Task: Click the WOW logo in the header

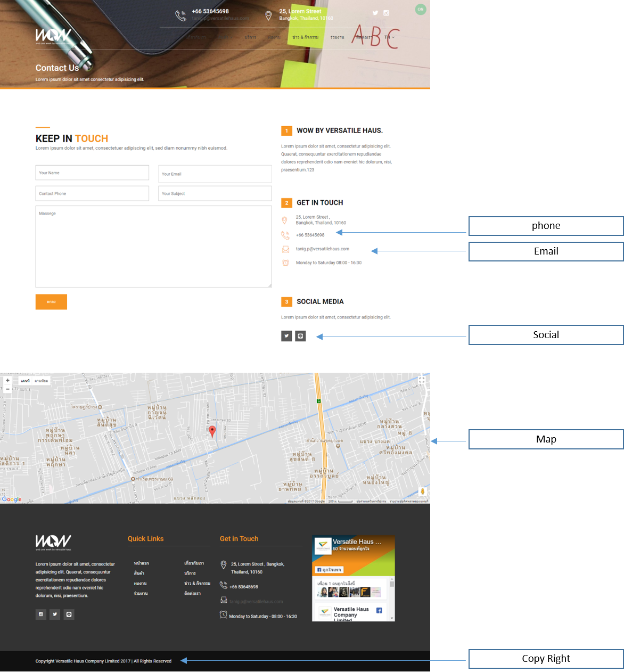Action: [53, 36]
